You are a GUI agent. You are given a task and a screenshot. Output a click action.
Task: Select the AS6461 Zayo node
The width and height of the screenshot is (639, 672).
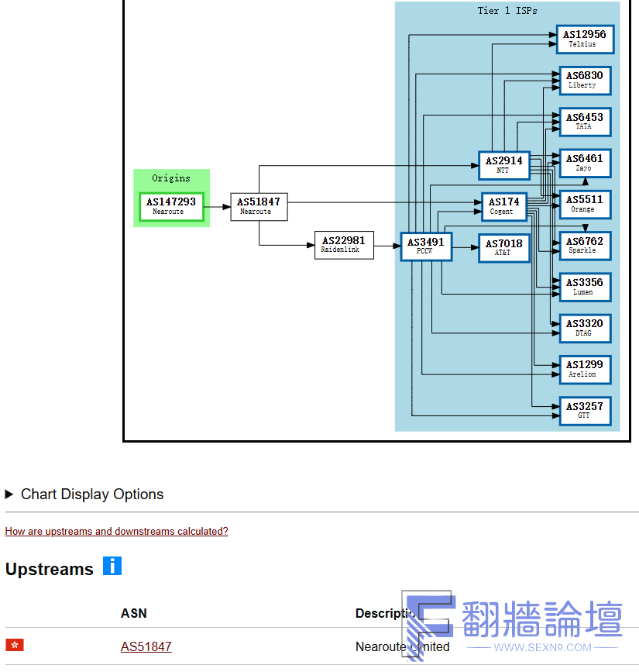pos(584,163)
